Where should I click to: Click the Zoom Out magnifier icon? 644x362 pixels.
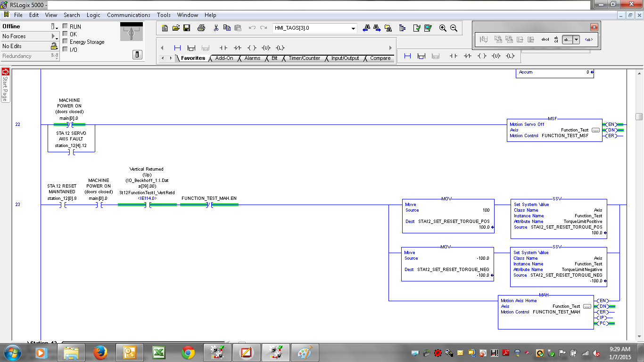click(454, 28)
